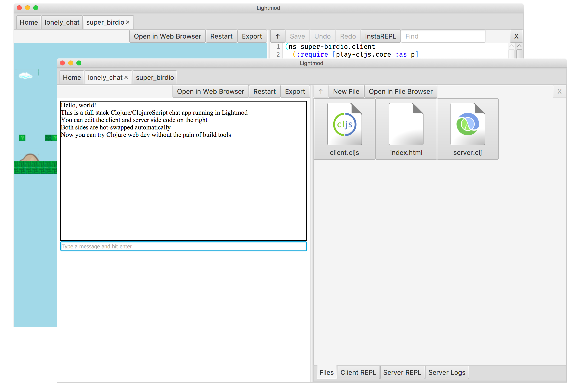575x392 pixels.
Task: Click the New File button
Action: [x=346, y=91]
